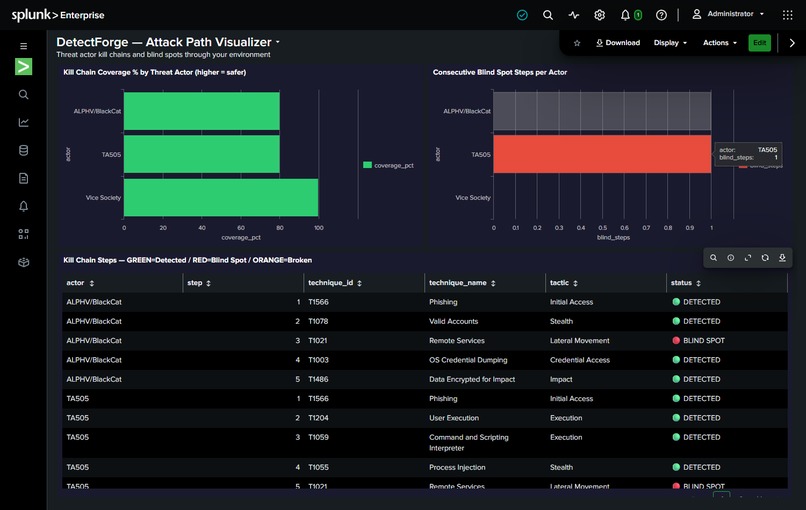Export the Kill Chain Steps table
This screenshot has height=510, width=806.
782,258
